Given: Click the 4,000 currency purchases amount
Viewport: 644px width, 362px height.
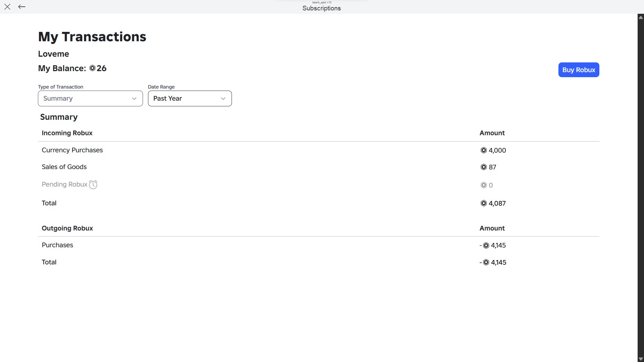Looking at the screenshot, I should tap(497, 150).
